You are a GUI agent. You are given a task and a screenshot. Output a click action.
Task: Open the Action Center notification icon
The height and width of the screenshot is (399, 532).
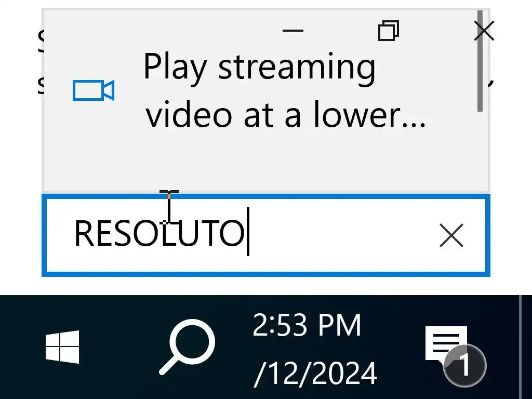tap(446, 343)
